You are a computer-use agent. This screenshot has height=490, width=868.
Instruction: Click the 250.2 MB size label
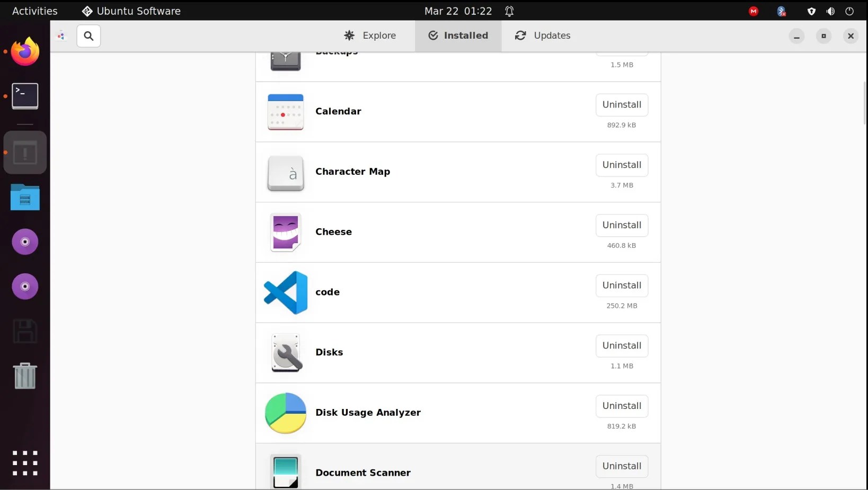622,306
